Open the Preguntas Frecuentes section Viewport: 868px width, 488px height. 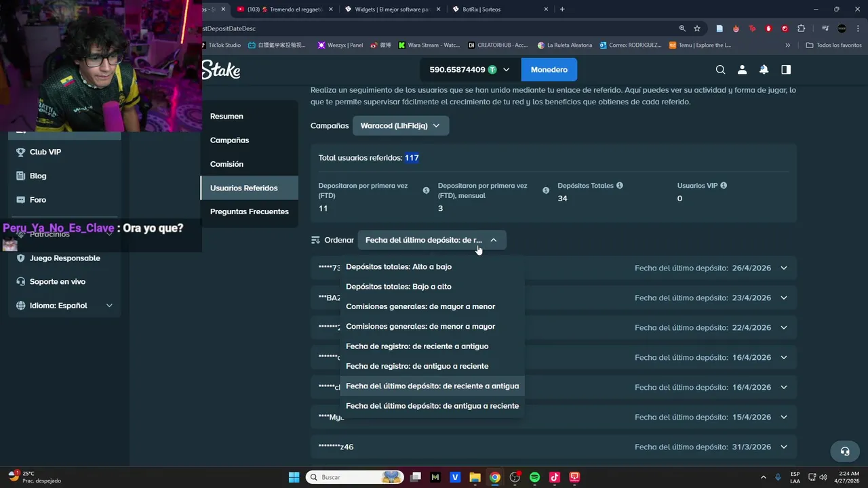[250, 211]
